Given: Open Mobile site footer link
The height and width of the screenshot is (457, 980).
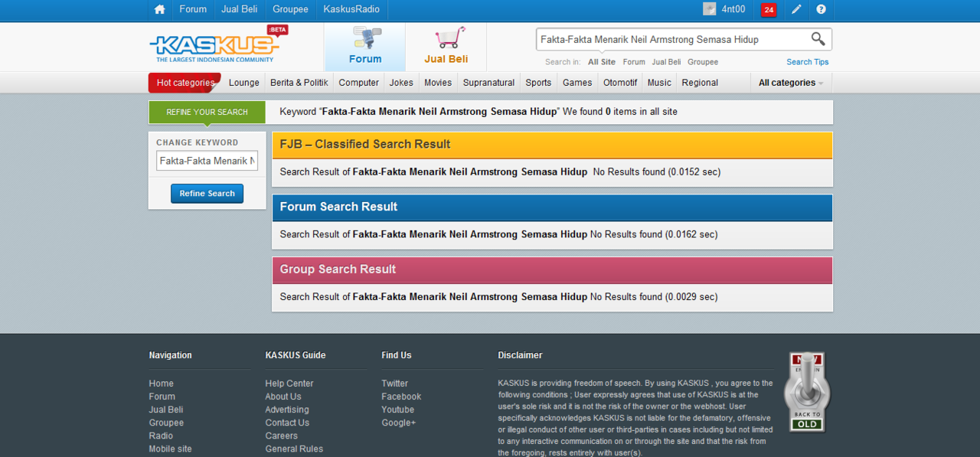Looking at the screenshot, I should [x=171, y=449].
